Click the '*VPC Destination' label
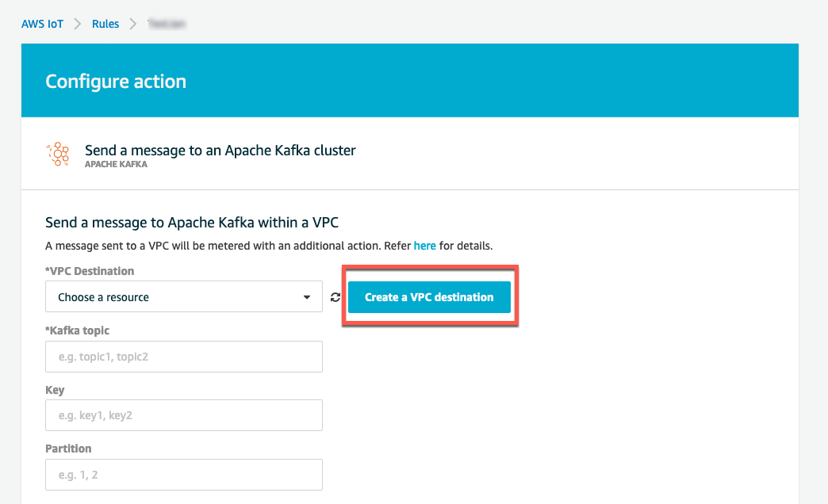The width and height of the screenshot is (828, 504). 90,271
